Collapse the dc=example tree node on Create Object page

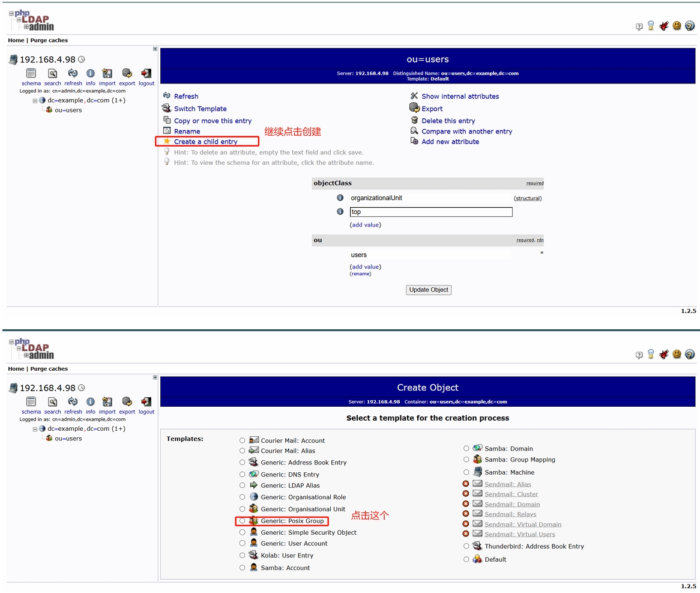click(x=35, y=429)
